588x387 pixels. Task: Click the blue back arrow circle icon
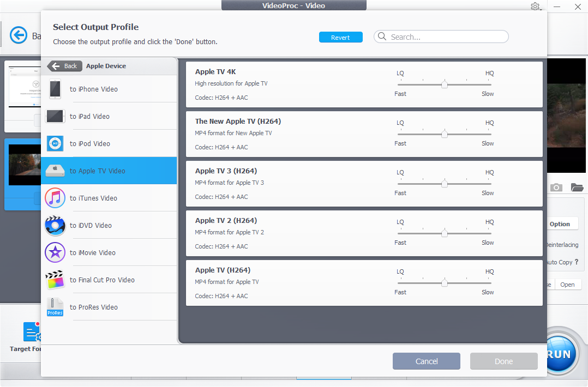(19, 35)
